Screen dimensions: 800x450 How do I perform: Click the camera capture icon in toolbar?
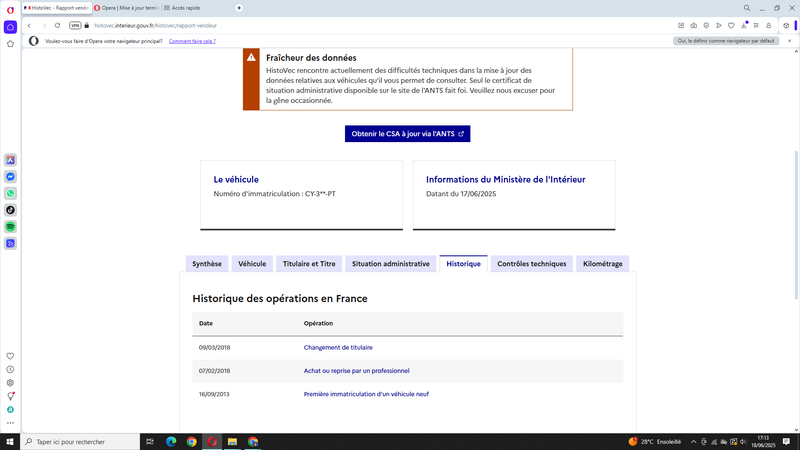(x=694, y=26)
